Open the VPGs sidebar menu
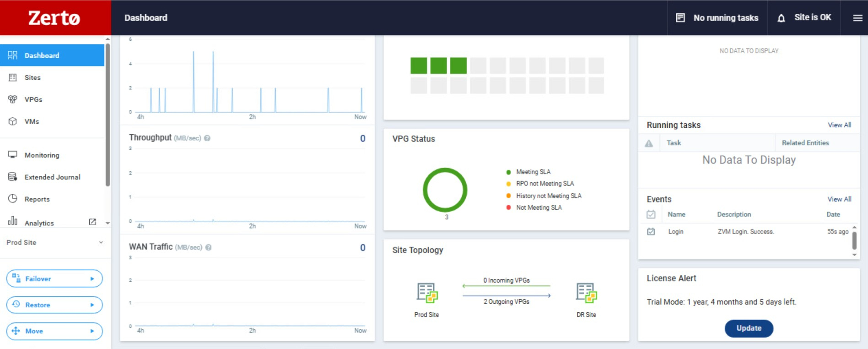 [33, 99]
